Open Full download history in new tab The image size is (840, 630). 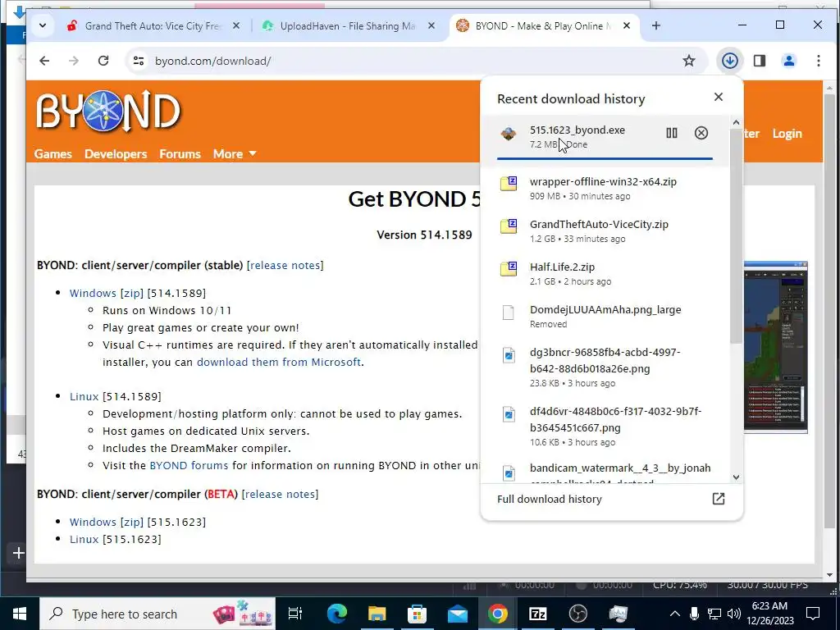click(x=719, y=499)
